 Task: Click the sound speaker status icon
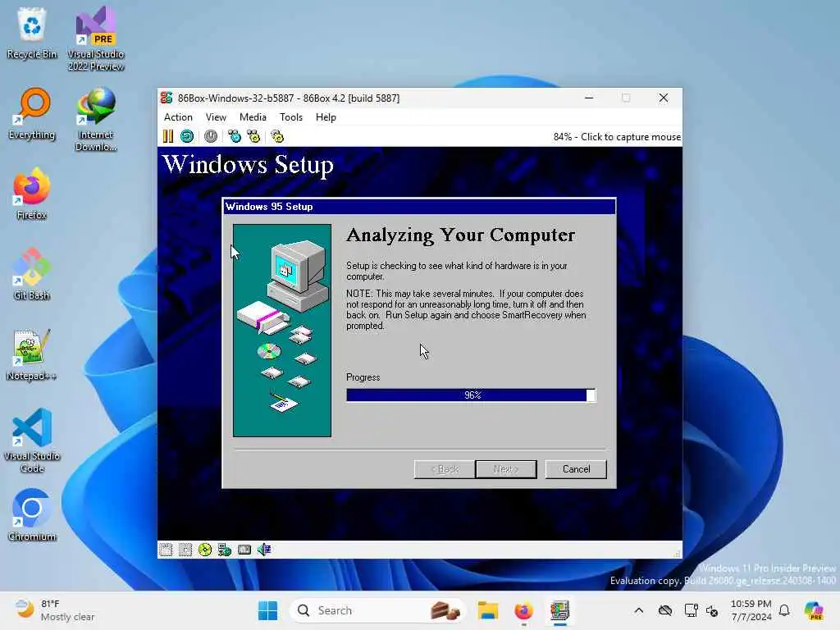tap(264, 550)
